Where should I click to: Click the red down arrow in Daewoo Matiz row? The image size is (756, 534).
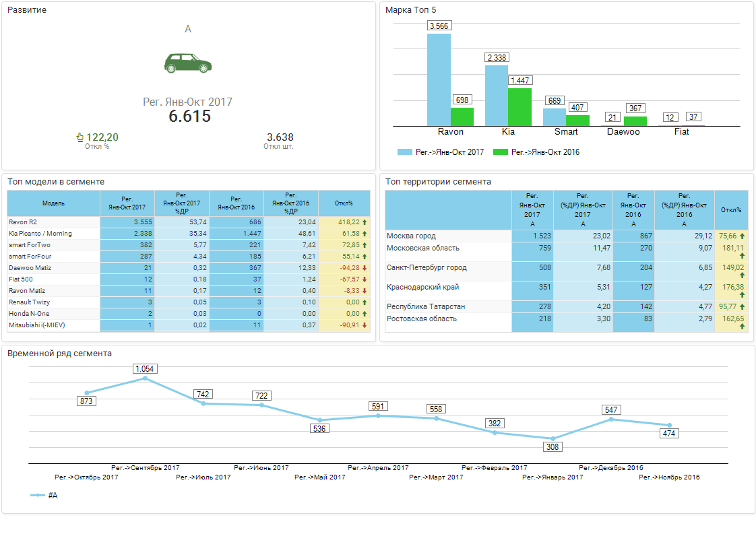point(365,268)
